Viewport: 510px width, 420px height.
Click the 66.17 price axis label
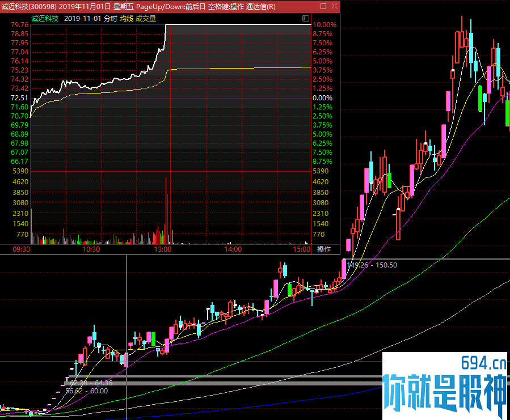tap(19, 161)
